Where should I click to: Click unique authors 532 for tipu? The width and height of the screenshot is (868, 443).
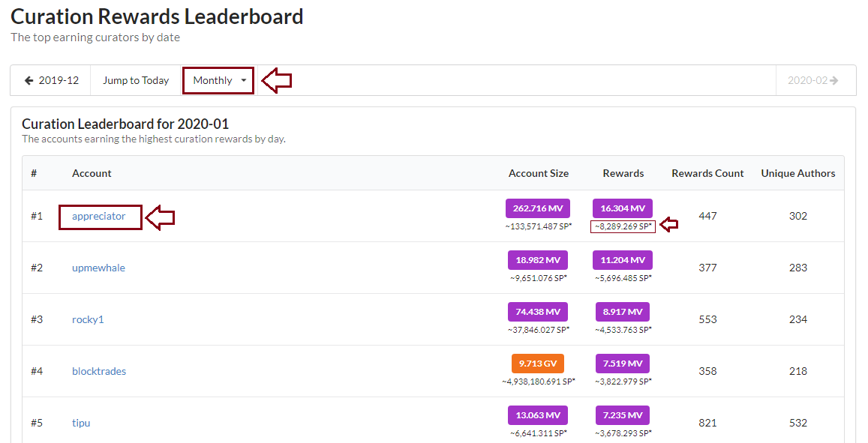pyautogui.click(x=797, y=423)
